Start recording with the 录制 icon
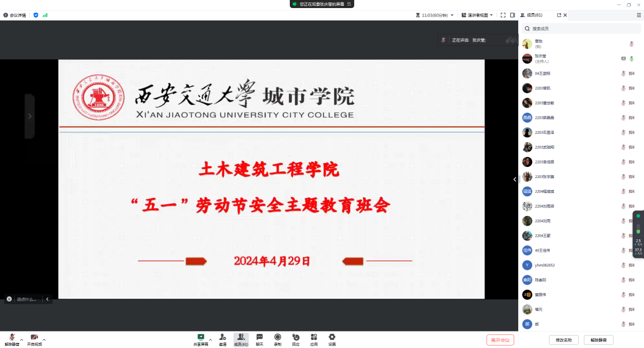The image size is (644, 348). [278, 337]
